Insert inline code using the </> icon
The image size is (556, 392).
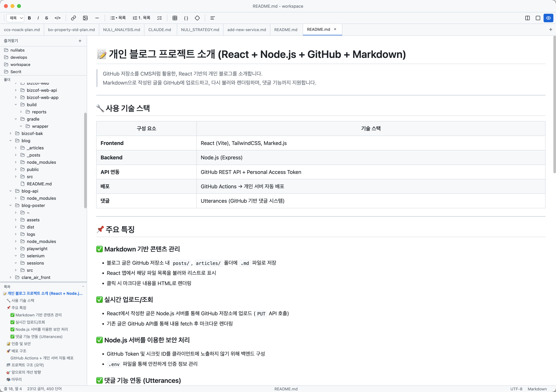58,18
